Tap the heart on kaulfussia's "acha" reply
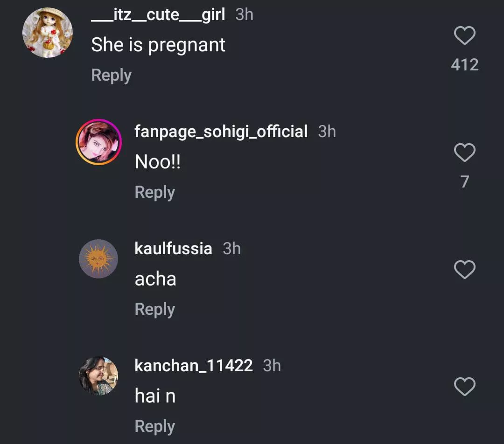Viewport: 504px width, 444px height. [x=465, y=270]
